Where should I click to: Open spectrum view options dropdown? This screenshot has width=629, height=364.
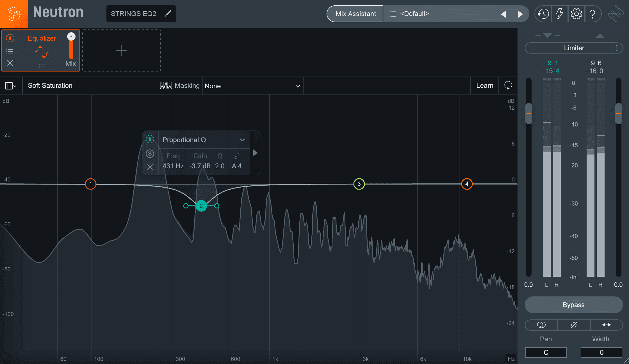point(11,86)
